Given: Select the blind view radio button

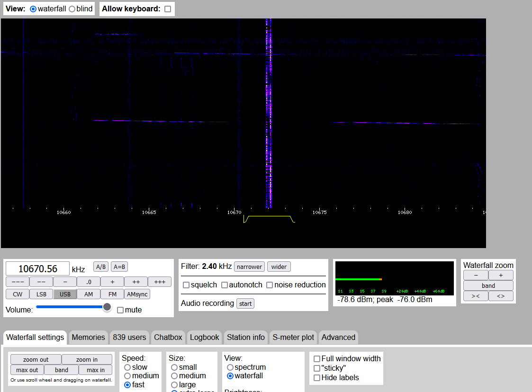Looking at the screenshot, I should pos(72,9).
